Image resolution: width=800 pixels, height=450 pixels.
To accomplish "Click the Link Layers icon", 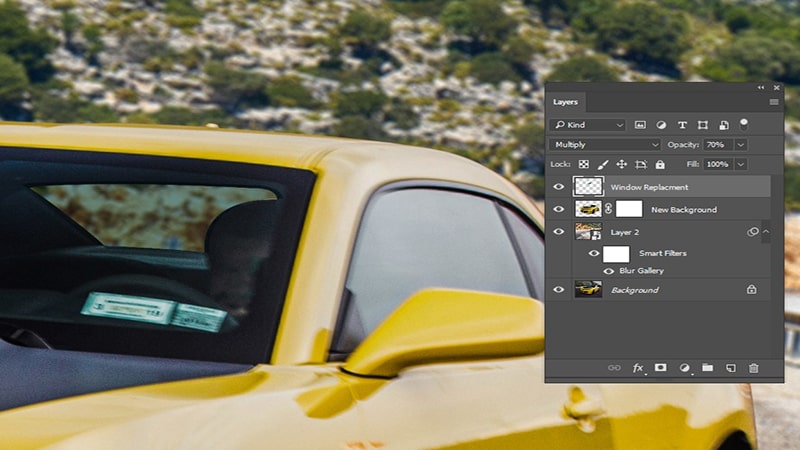I will [x=614, y=368].
